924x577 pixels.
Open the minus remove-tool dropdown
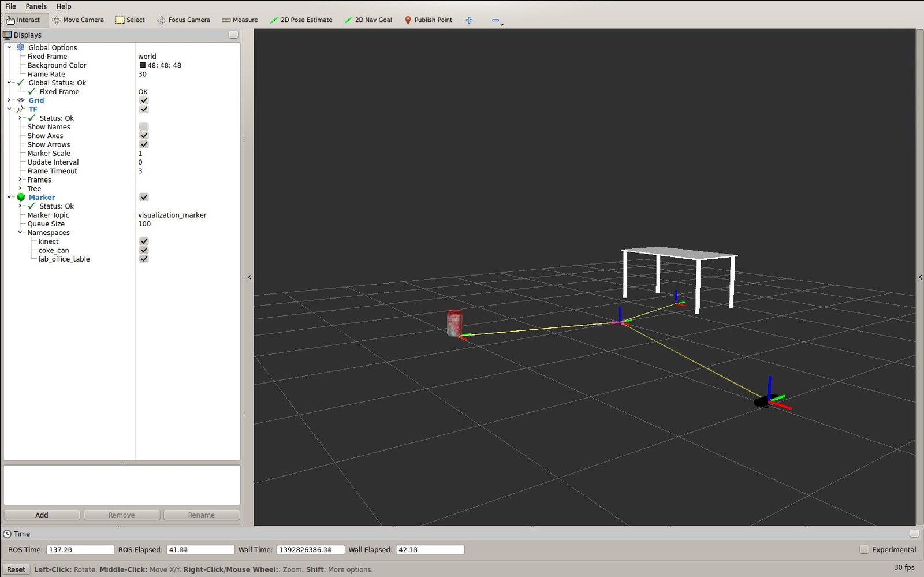(x=497, y=21)
